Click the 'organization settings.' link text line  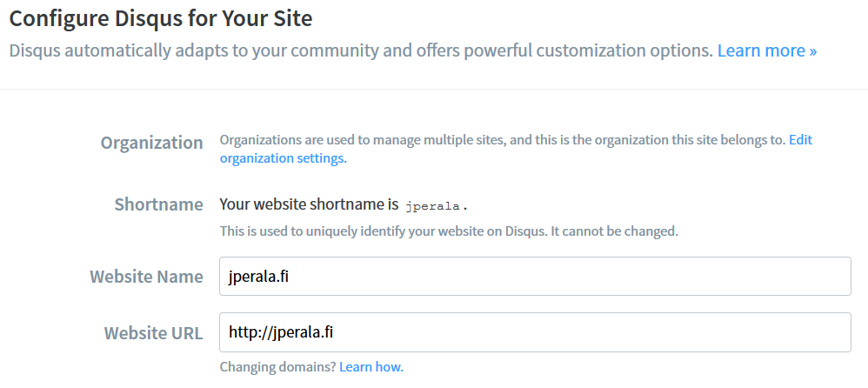(284, 158)
